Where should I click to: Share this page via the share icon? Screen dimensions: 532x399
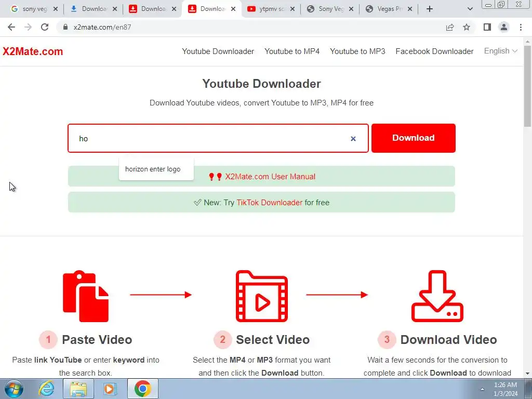pyautogui.click(x=450, y=27)
